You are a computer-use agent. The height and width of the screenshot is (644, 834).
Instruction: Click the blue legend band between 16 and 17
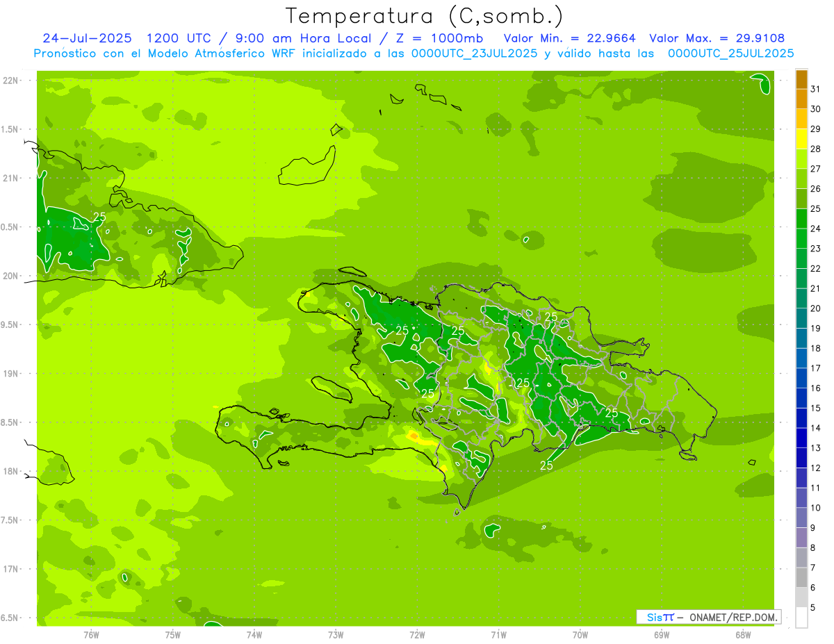pyautogui.click(x=801, y=378)
